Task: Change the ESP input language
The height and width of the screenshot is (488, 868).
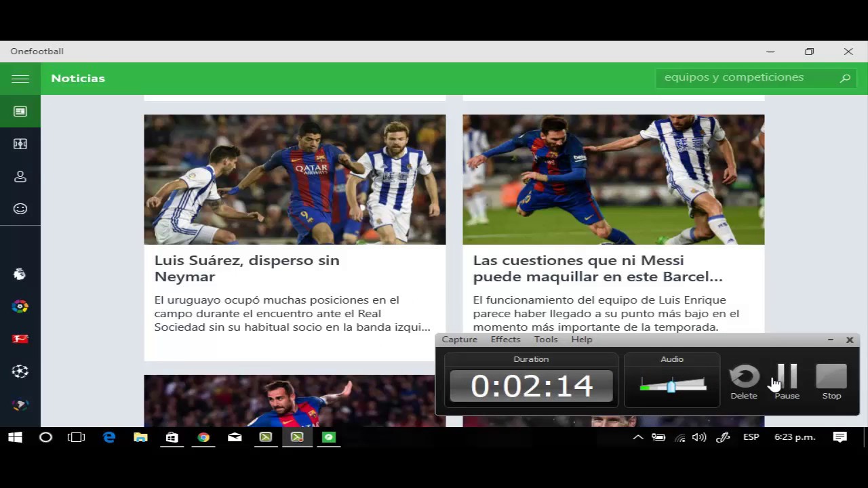Action: tap(751, 437)
